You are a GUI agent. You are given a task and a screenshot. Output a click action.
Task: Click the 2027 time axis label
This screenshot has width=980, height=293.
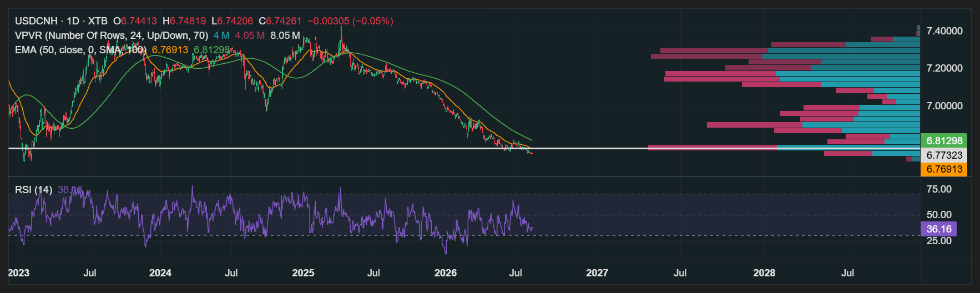point(597,273)
